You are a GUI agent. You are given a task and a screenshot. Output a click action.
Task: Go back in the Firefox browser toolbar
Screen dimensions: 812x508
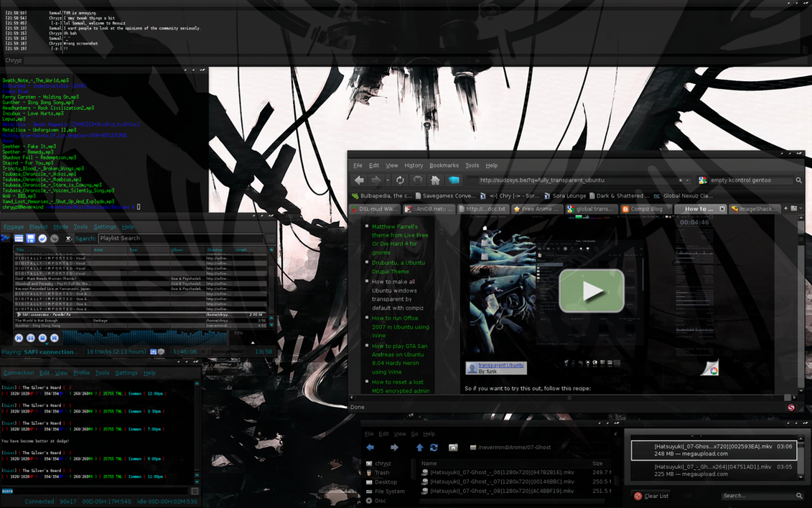pos(359,180)
